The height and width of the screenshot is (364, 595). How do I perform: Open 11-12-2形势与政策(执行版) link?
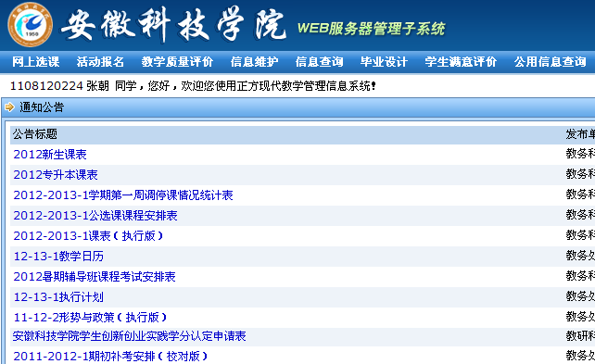point(90,318)
